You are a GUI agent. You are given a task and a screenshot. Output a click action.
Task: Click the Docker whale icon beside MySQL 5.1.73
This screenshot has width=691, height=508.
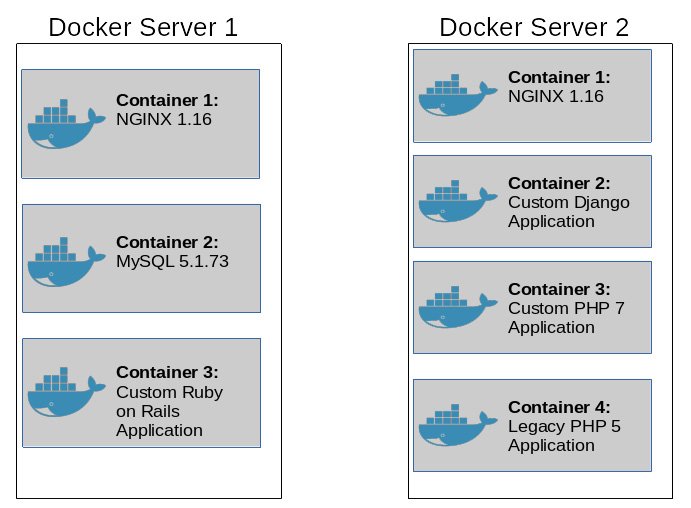click(67, 262)
